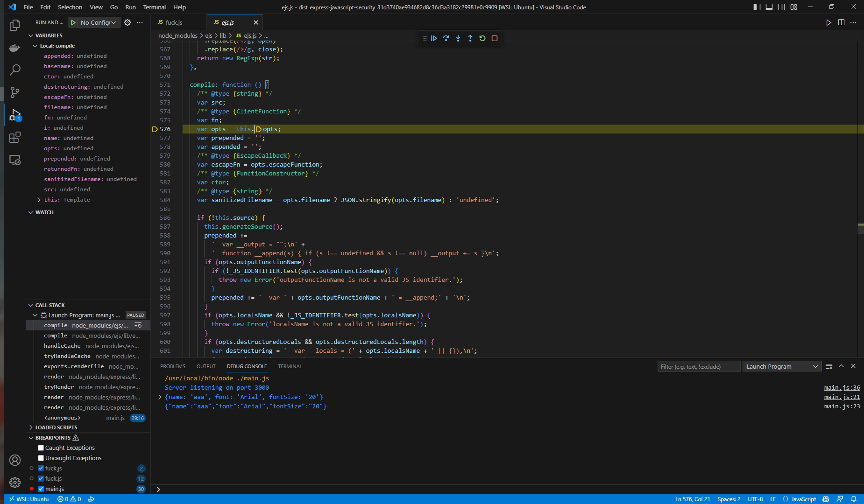Viewport: 864px width, 504px height.
Task: Clear the debug console output
Action: coord(829,366)
